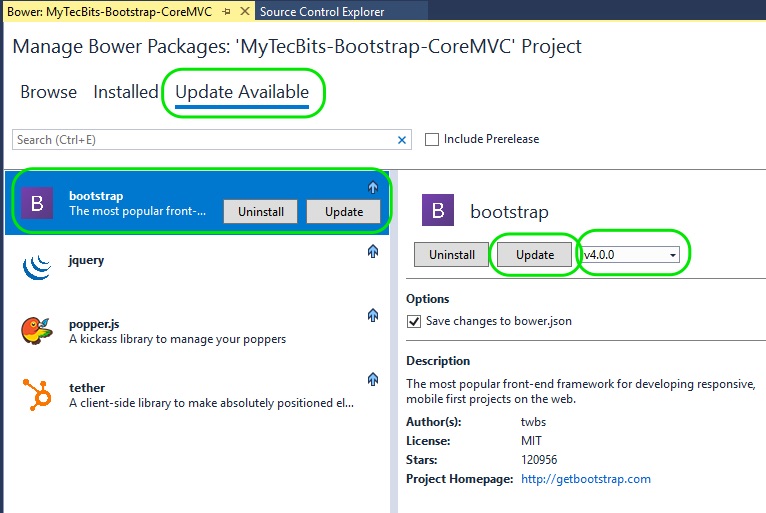This screenshot has width=766, height=513.
Task: Open the getbootstrap.com homepage link
Action: pos(586,479)
